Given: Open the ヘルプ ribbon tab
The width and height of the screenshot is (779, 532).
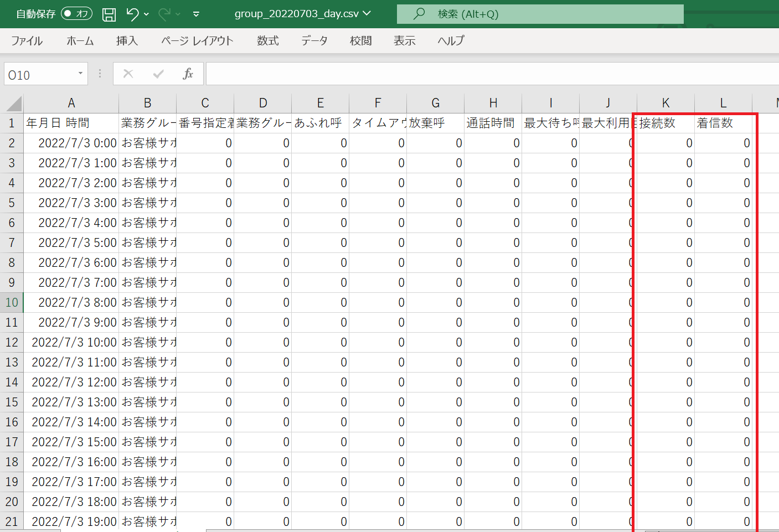Looking at the screenshot, I should click(451, 41).
